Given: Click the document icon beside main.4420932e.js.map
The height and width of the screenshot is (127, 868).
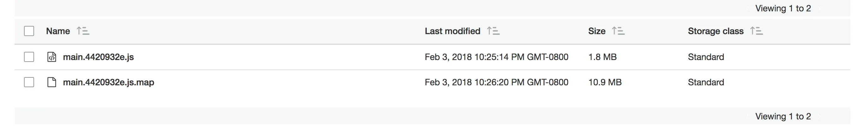Looking at the screenshot, I should click(x=51, y=82).
